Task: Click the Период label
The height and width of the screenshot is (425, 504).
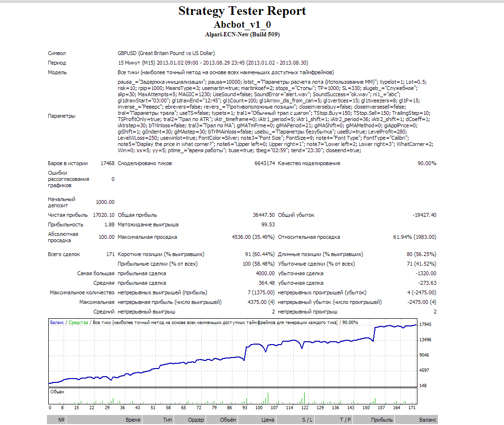Action: (57, 63)
